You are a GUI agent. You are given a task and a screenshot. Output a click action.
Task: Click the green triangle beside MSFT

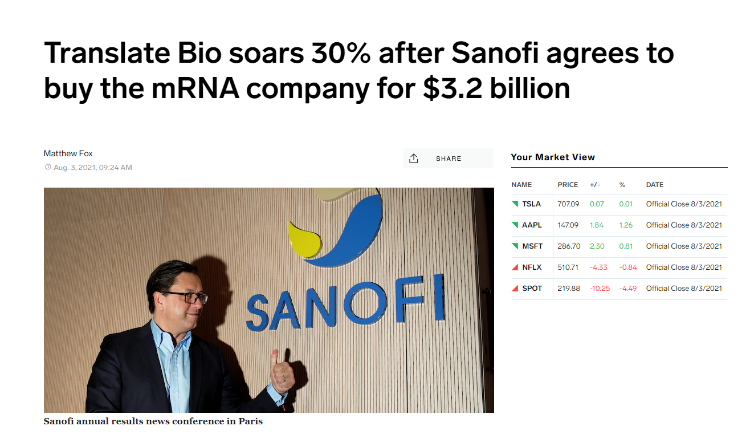pyautogui.click(x=515, y=246)
